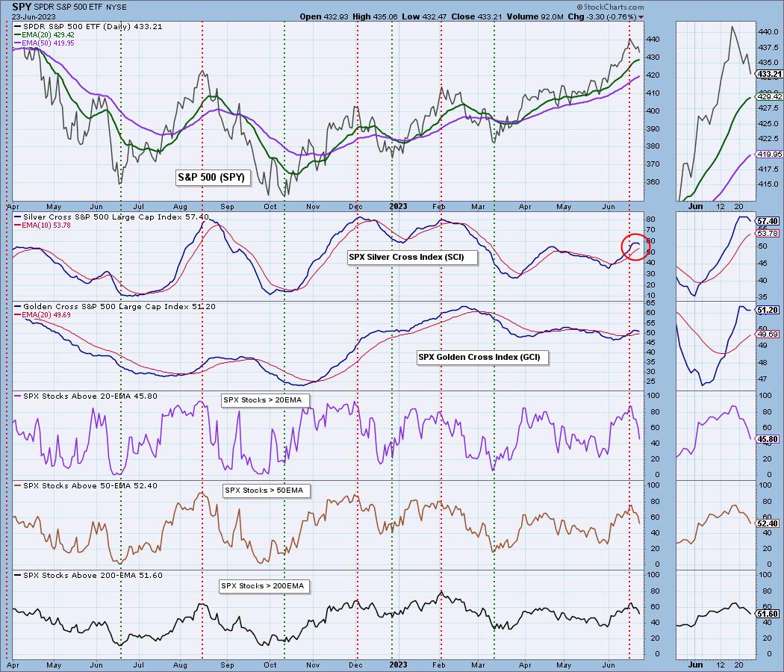
Task: Click the 51.20 Golden Cross value tag
Action: tap(768, 310)
